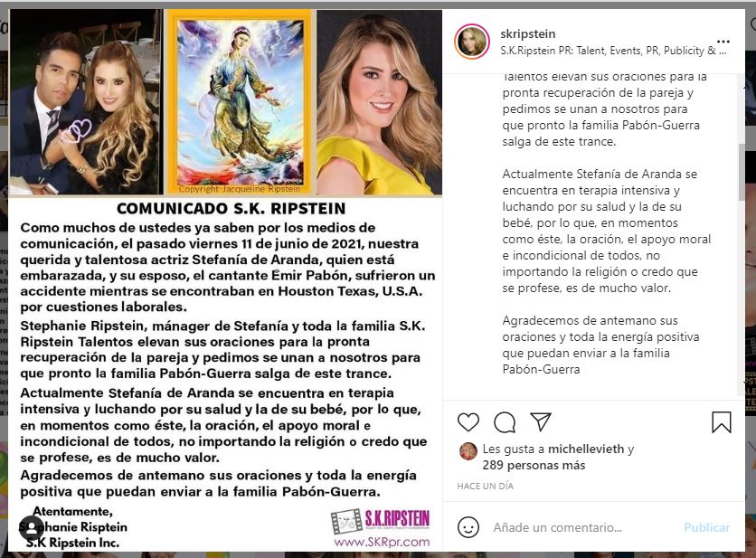Click the caption scrollbar thumb
756x558 pixels.
click(x=742, y=172)
